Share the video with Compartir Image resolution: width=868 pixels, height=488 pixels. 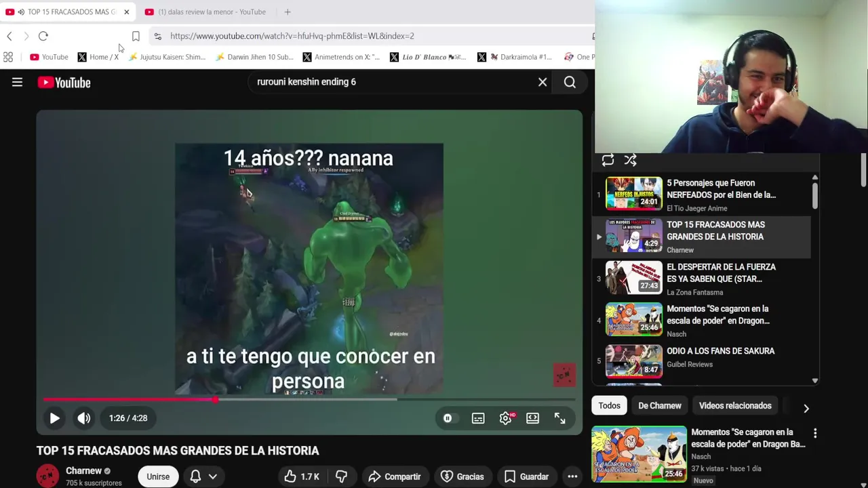pos(395,476)
